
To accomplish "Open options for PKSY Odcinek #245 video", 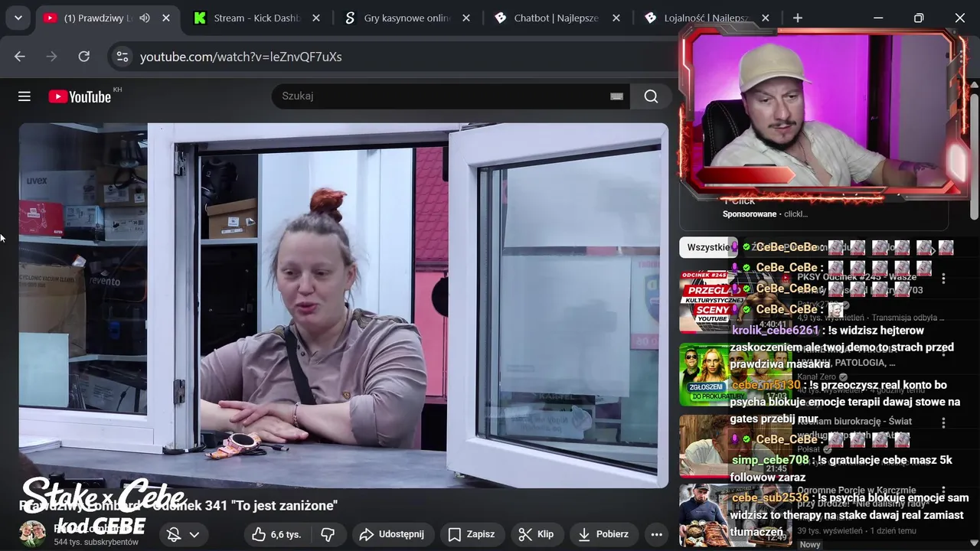I will click(x=944, y=279).
